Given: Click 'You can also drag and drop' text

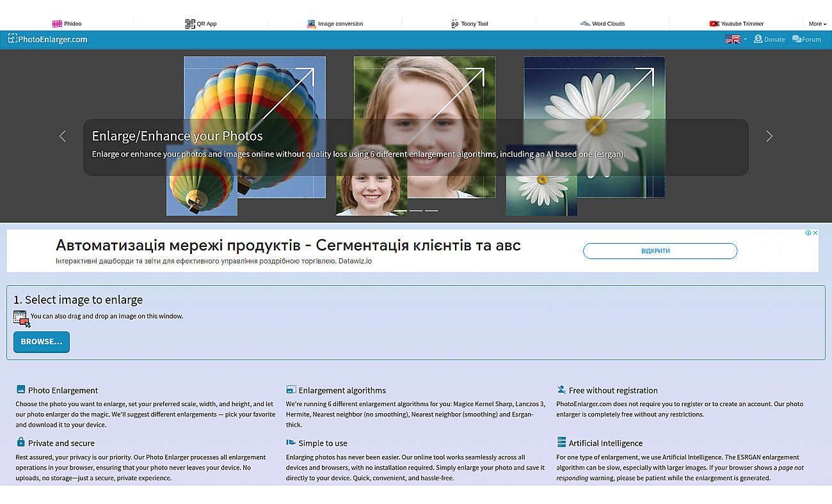Looking at the screenshot, I should (x=107, y=316).
